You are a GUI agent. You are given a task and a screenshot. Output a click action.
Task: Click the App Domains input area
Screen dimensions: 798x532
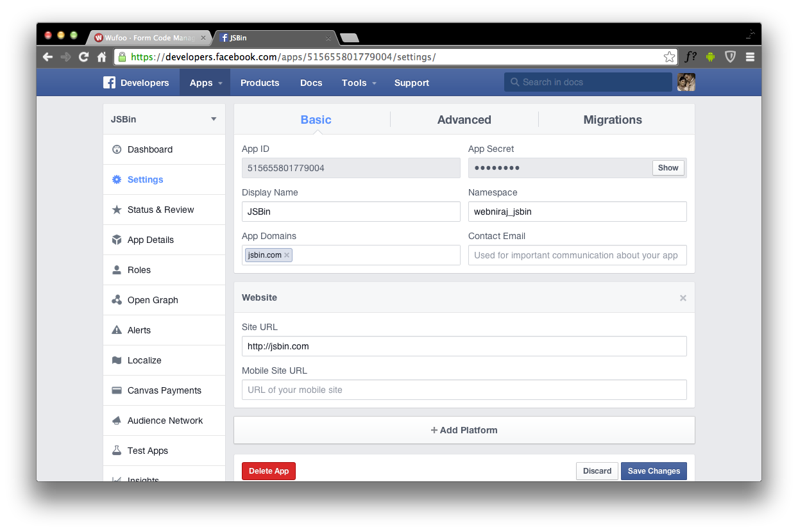351,255
